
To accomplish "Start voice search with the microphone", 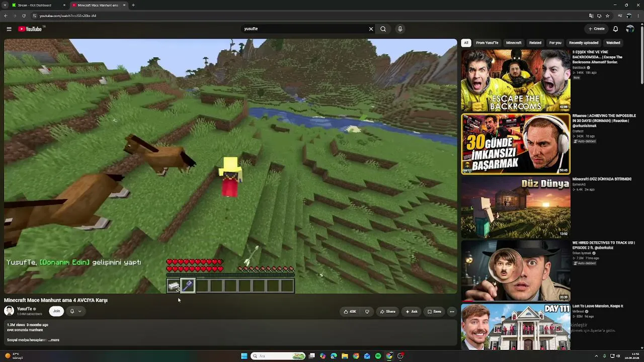I will tap(400, 29).
